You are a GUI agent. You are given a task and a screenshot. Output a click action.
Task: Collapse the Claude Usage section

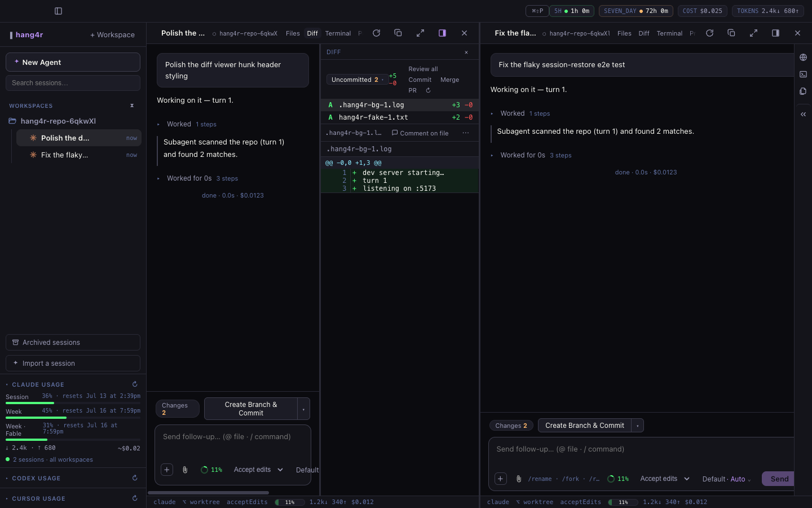coord(38,385)
